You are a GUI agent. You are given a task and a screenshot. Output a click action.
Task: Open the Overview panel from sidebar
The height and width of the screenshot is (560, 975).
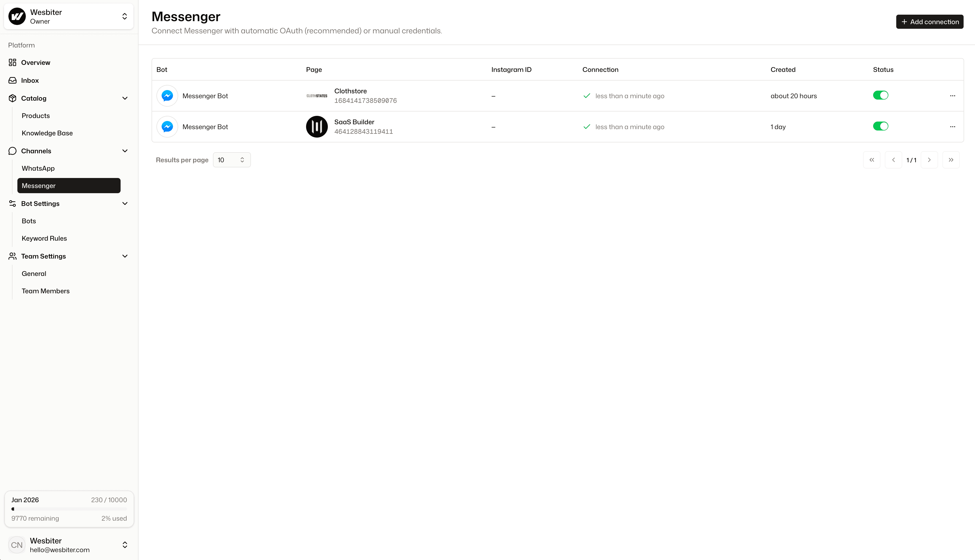point(35,62)
